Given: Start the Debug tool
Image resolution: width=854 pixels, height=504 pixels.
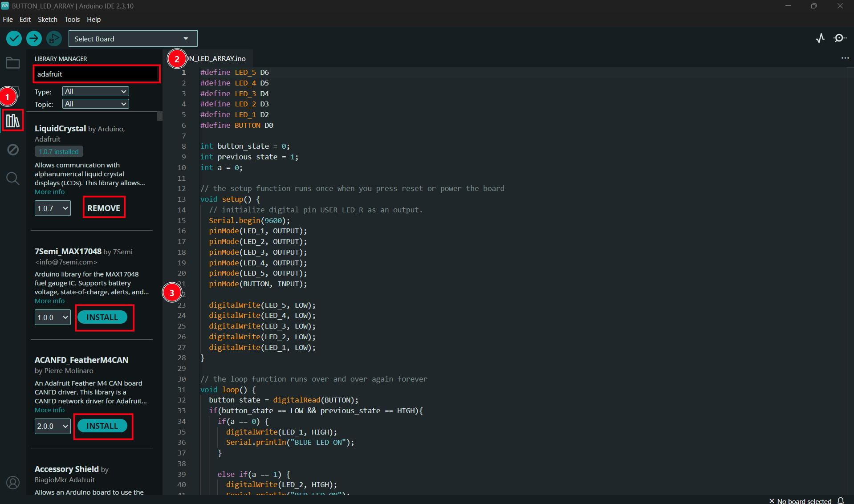Looking at the screenshot, I should click(x=54, y=39).
